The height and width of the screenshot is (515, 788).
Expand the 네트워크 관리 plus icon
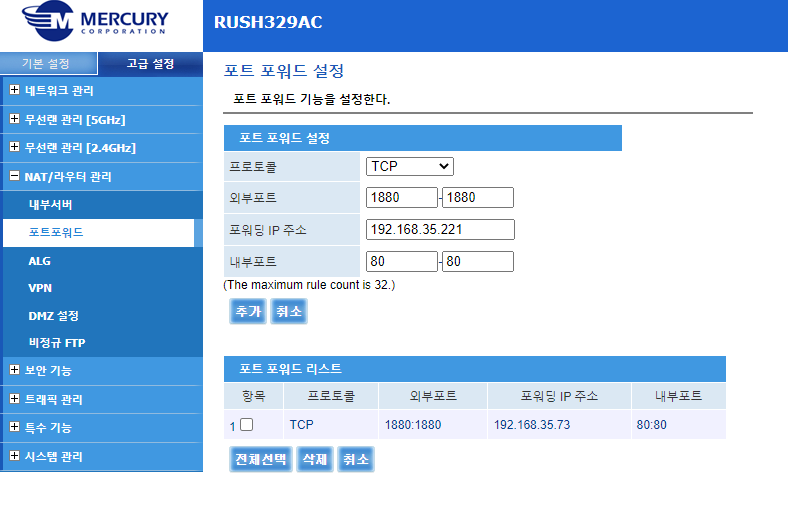click(x=15, y=90)
